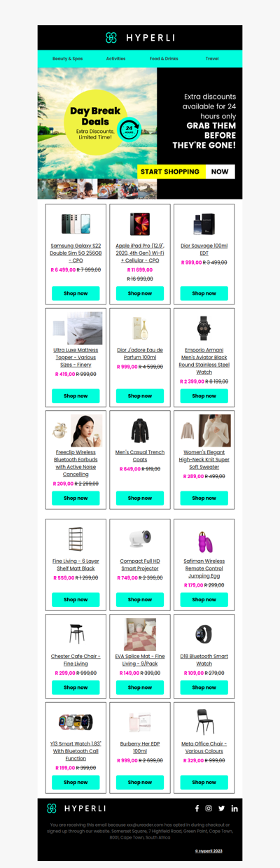
Task: Open the Beauty & Spas menu item
Action: (67, 59)
